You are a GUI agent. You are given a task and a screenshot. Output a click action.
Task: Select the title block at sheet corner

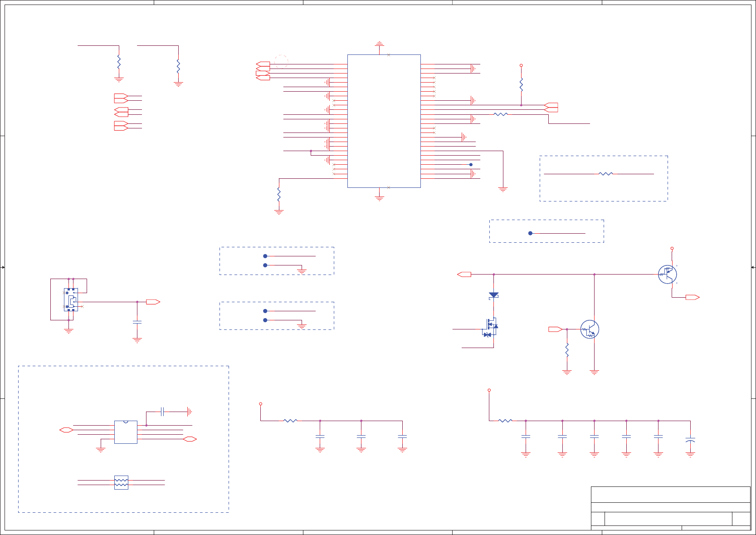[671, 508]
